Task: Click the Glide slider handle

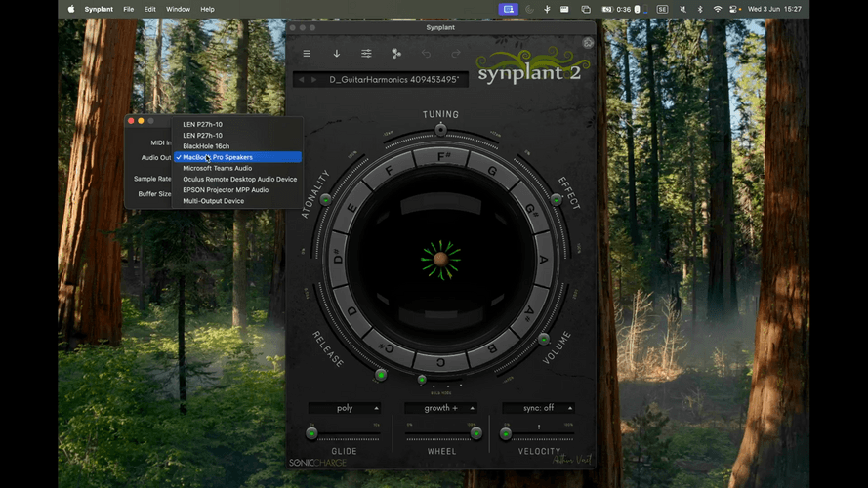Action: 311,433
